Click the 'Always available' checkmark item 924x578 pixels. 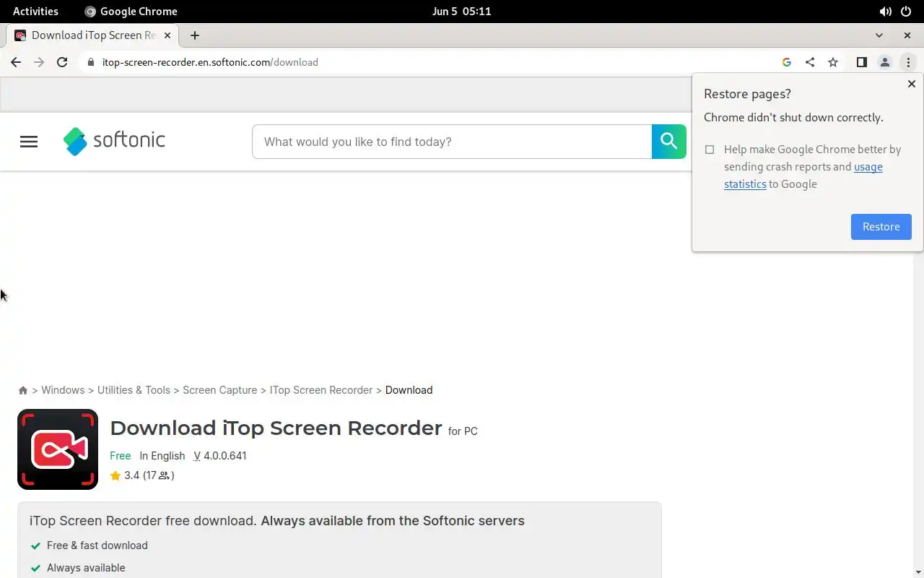[77, 568]
